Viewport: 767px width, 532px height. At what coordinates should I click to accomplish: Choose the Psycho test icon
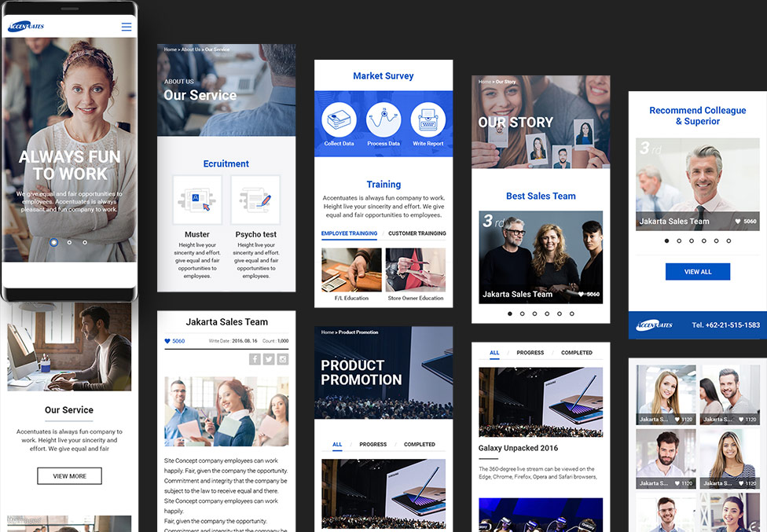click(256, 200)
